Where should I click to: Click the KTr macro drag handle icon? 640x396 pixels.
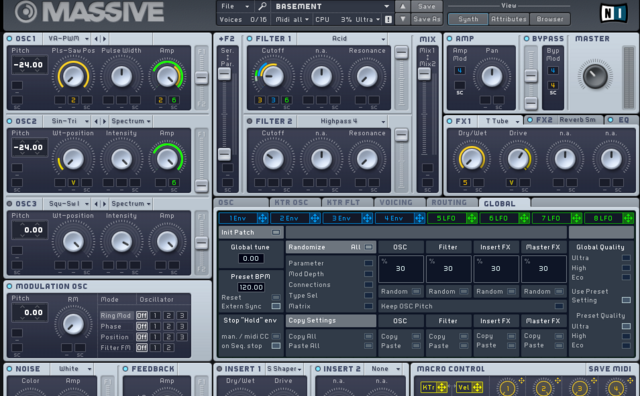tap(442, 387)
